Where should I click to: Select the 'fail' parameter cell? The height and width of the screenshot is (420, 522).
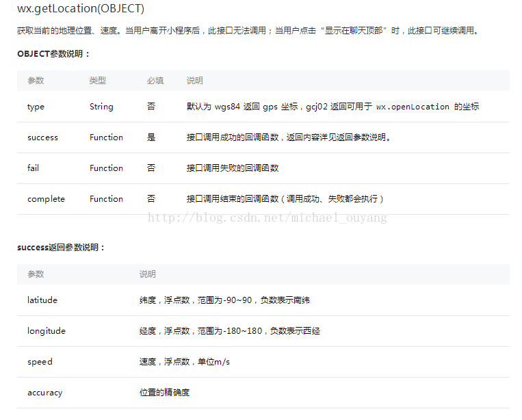coord(33,168)
